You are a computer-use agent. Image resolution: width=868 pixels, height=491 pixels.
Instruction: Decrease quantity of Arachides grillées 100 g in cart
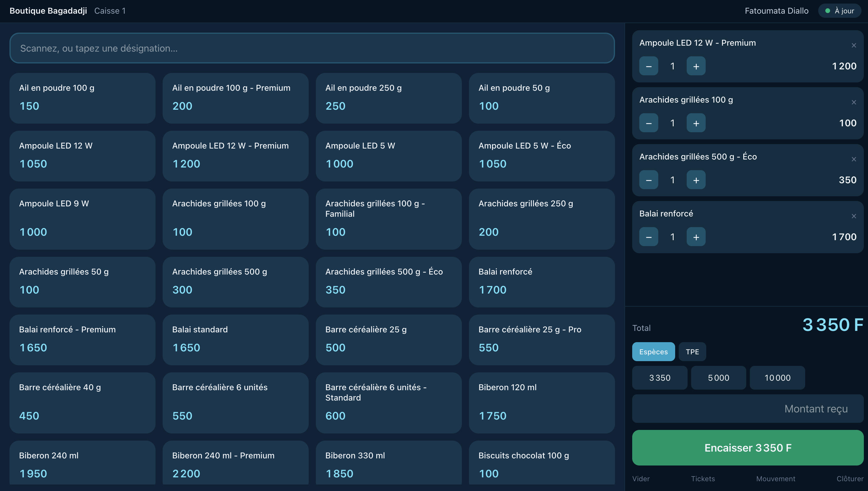649,123
